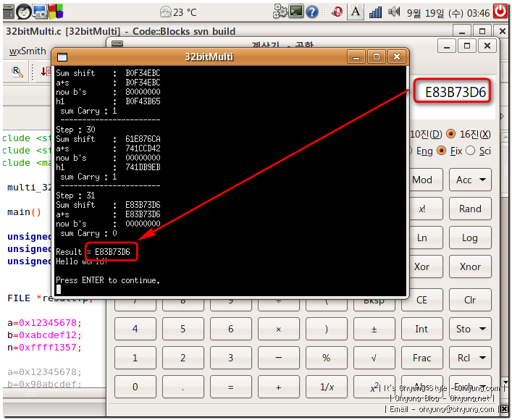Viewport: 512px width, 420px height.
Task: Click the search magnifier icon in Code::Blocks toolbar
Action: [17, 72]
